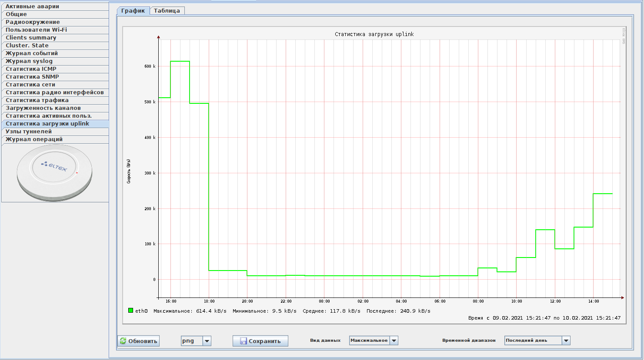Select Статистика трафика in the sidebar
This screenshot has width=644, height=360.
tap(55, 100)
